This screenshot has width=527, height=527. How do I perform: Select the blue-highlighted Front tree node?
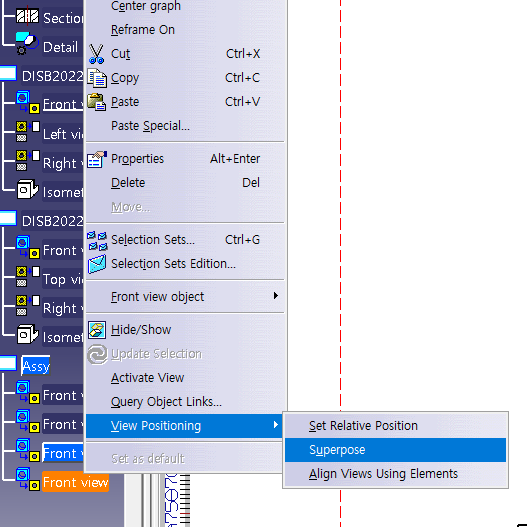[x=63, y=453]
